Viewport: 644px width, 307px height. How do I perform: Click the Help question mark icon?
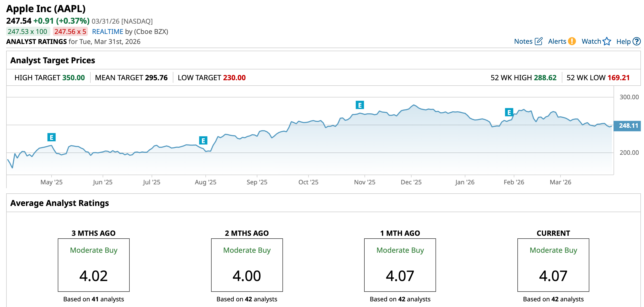tap(637, 41)
